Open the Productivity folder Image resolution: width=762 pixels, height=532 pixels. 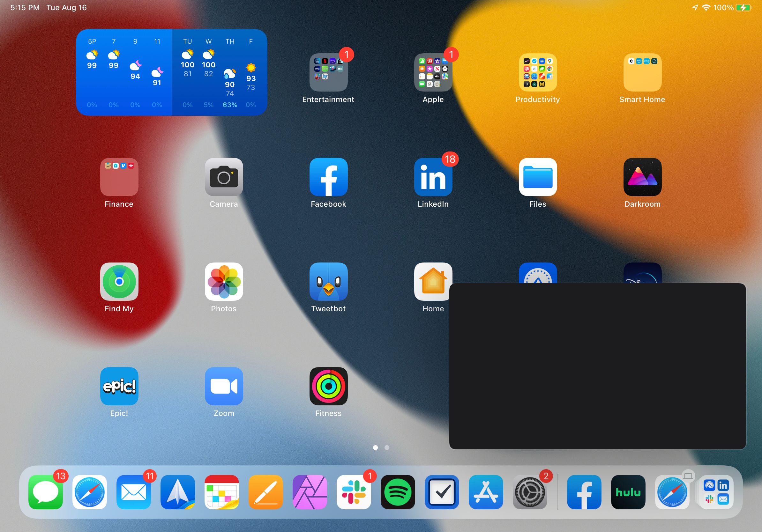(x=538, y=72)
